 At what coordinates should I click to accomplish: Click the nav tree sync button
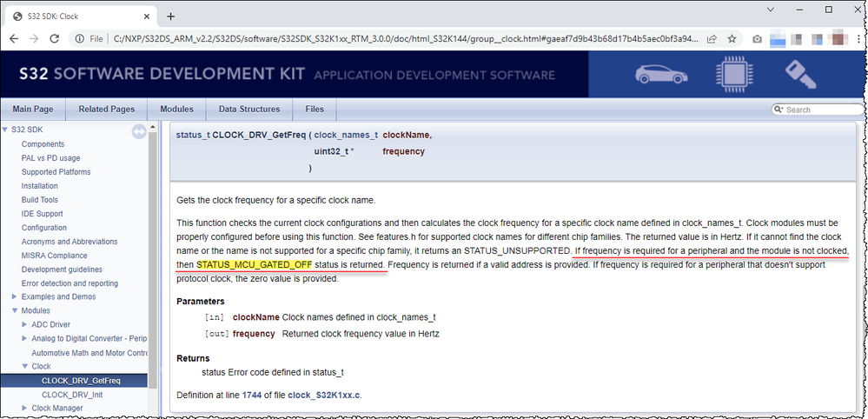click(x=138, y=132)
